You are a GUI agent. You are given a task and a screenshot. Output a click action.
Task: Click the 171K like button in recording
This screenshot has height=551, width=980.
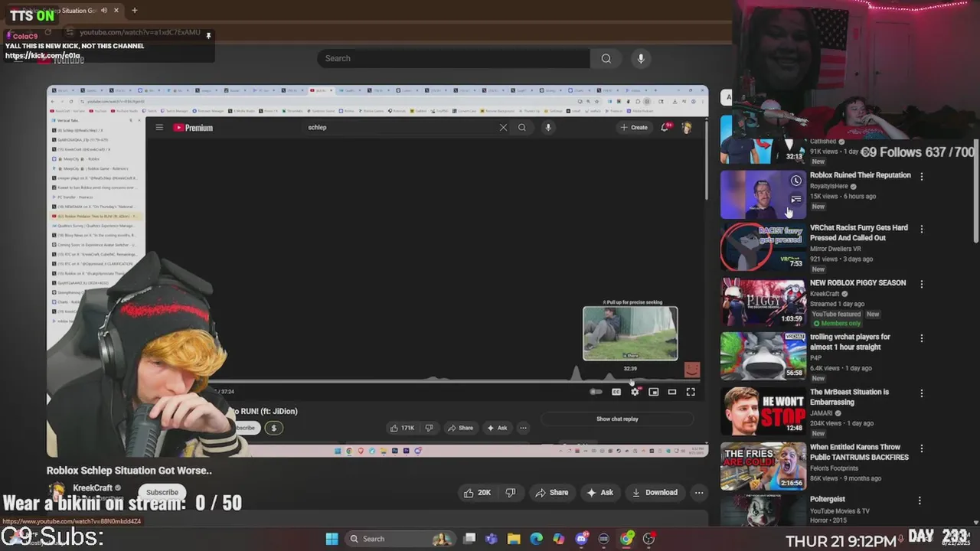tap(402, 428)
